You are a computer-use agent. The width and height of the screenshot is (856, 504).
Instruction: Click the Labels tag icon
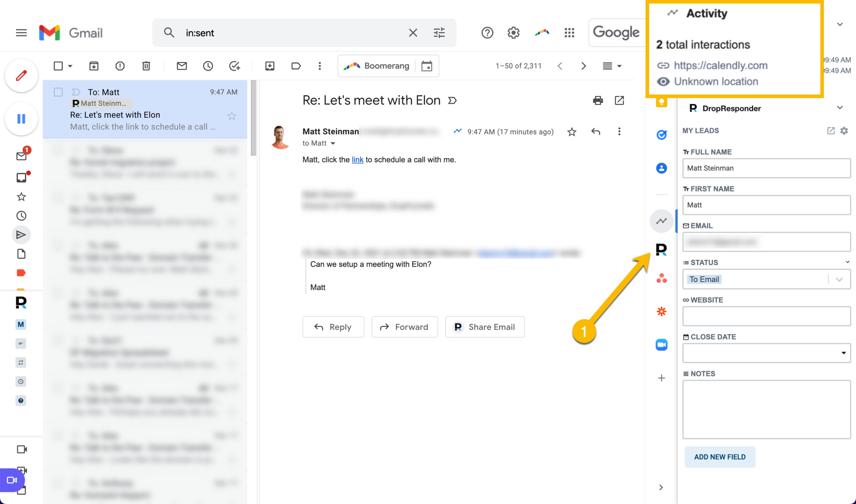296,66
